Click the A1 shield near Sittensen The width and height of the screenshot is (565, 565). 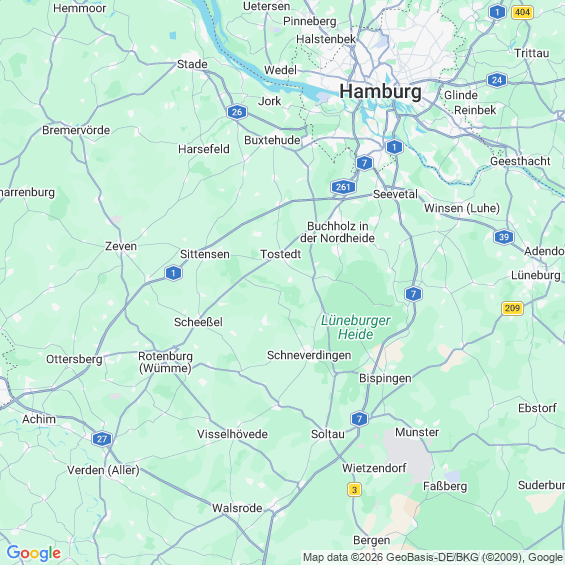pyautogui.click(x=173, y=273)
